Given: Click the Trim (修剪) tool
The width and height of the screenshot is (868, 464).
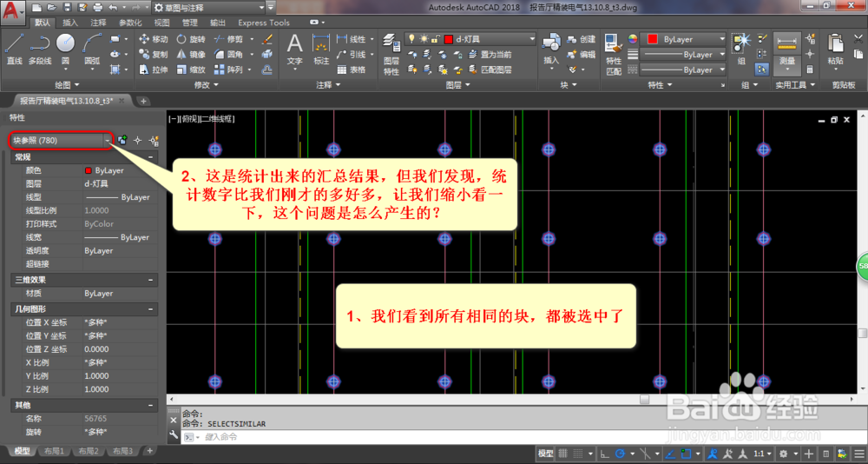Looking at the screenshot, I should pos(228,39).
